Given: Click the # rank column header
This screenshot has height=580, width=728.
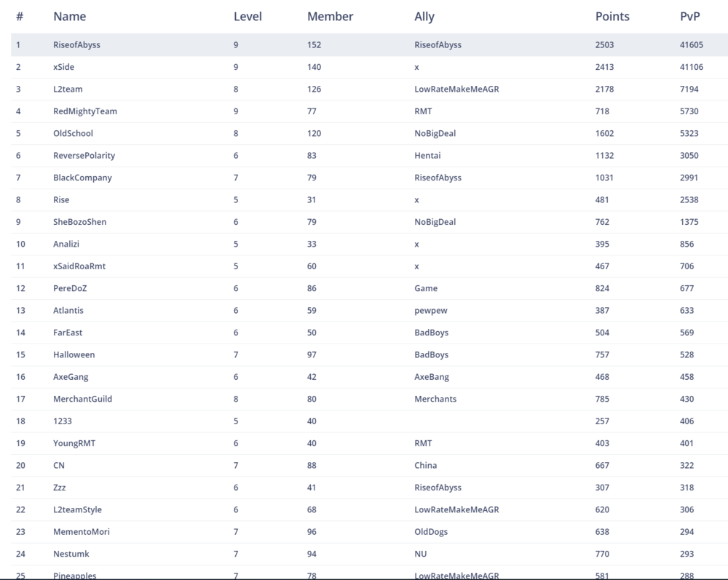Looking at the screenshot, I should [20, 16].
